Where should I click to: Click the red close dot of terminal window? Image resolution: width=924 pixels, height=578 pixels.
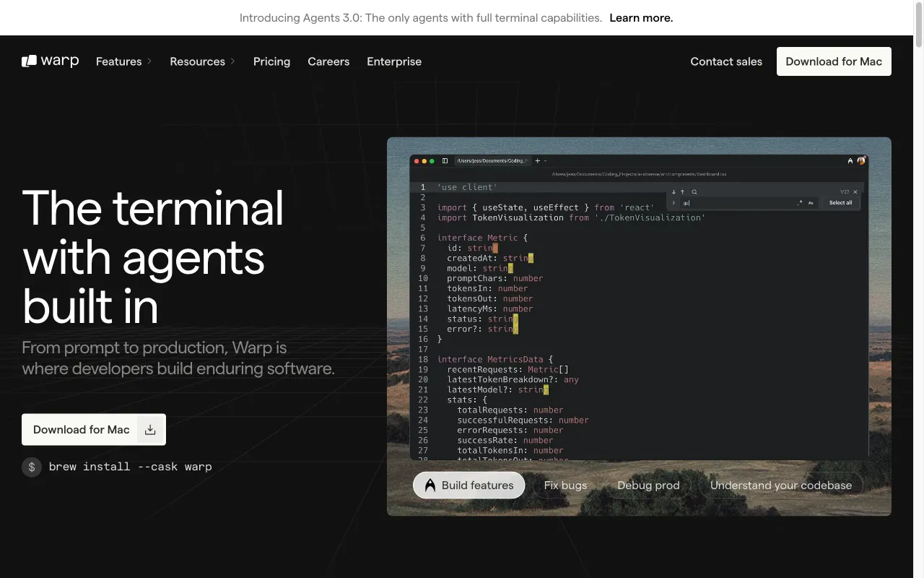(417, 161)
